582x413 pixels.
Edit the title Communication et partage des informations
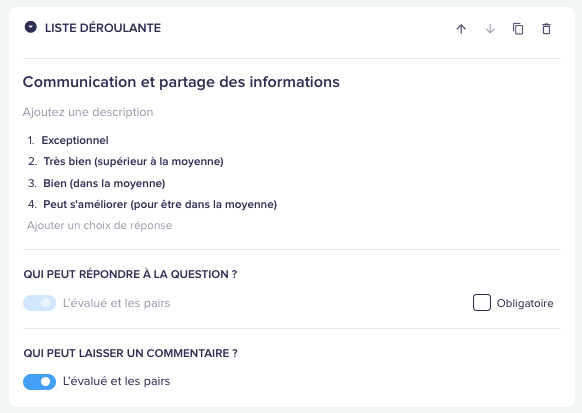tap(181, 82)
